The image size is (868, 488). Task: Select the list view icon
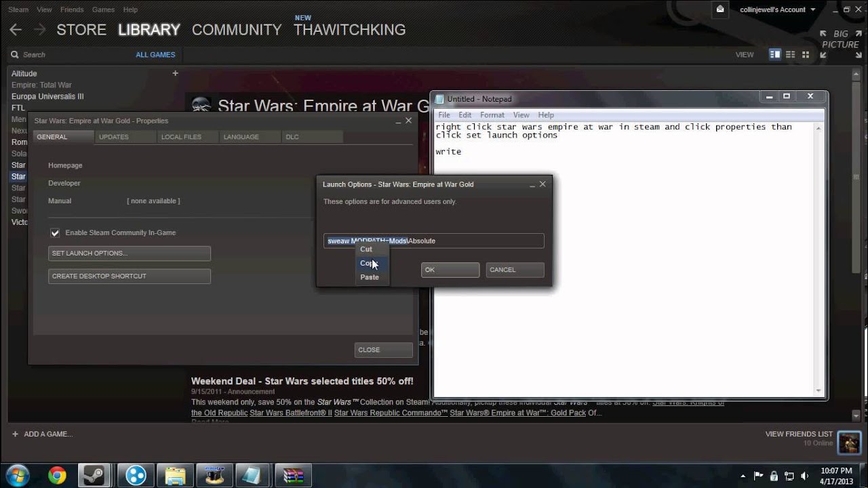791,54
